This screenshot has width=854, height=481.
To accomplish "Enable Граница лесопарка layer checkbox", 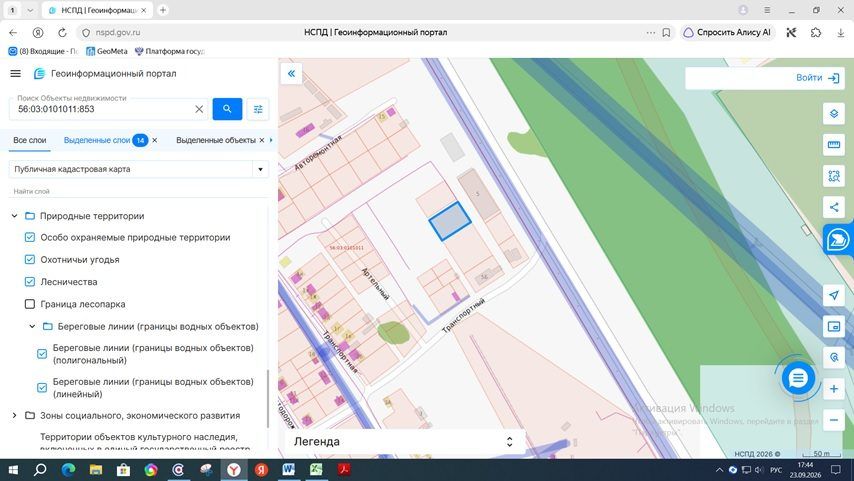I will (x=30, y=304).
